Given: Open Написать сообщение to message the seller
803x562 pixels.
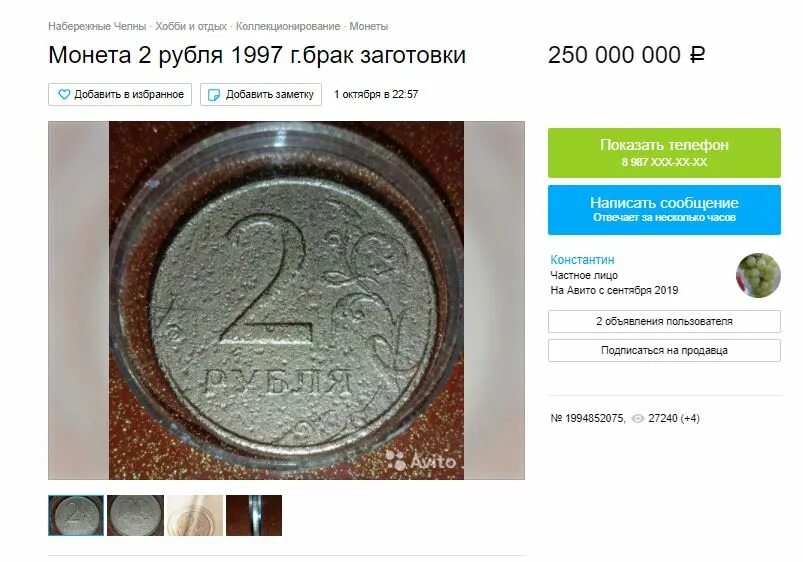Looking at the screenshot, I should coord(664,210).
